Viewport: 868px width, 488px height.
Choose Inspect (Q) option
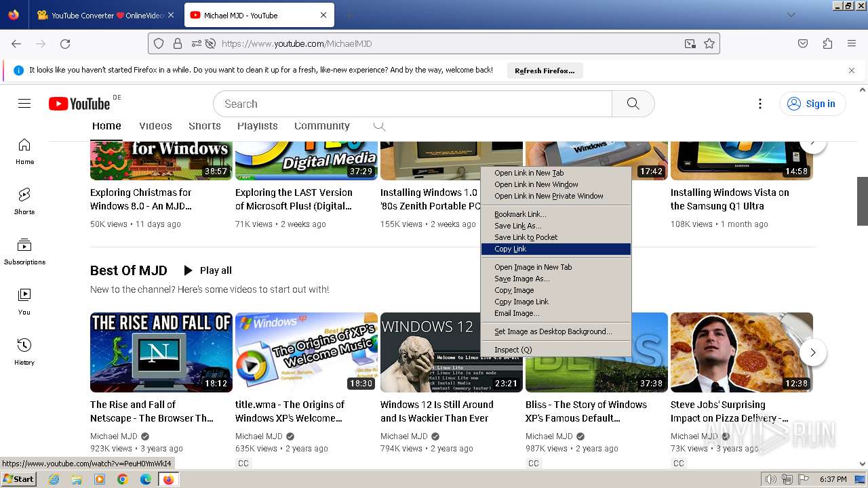(556, 350)
